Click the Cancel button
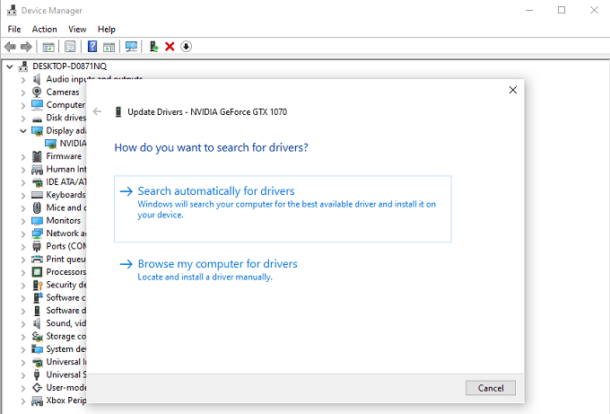Screen dimensions: 610x414 pyautogui.click(x=491, y=388)
